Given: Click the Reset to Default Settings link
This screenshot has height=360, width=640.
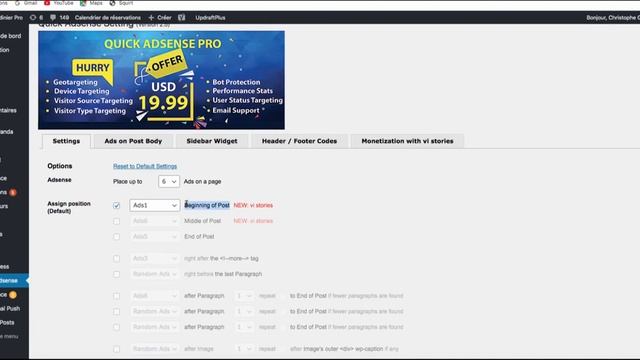Looking at the screenshot, I should coord(145,166).
